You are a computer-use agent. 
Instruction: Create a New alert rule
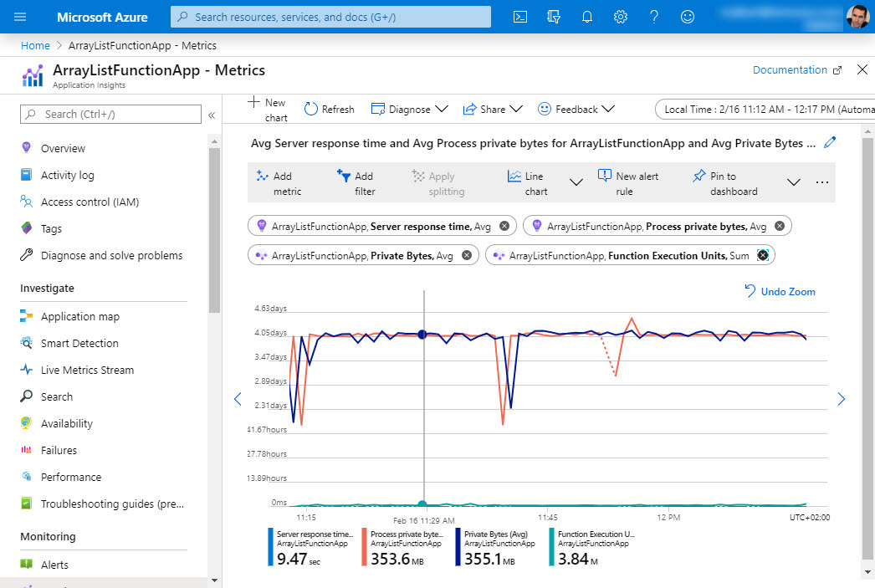[628, 183]
